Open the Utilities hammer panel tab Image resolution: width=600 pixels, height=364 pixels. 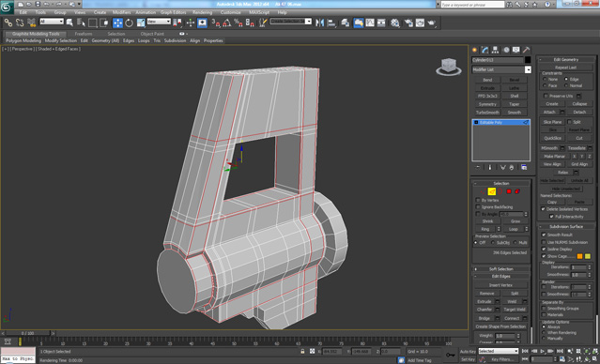[x=527, y=50]
